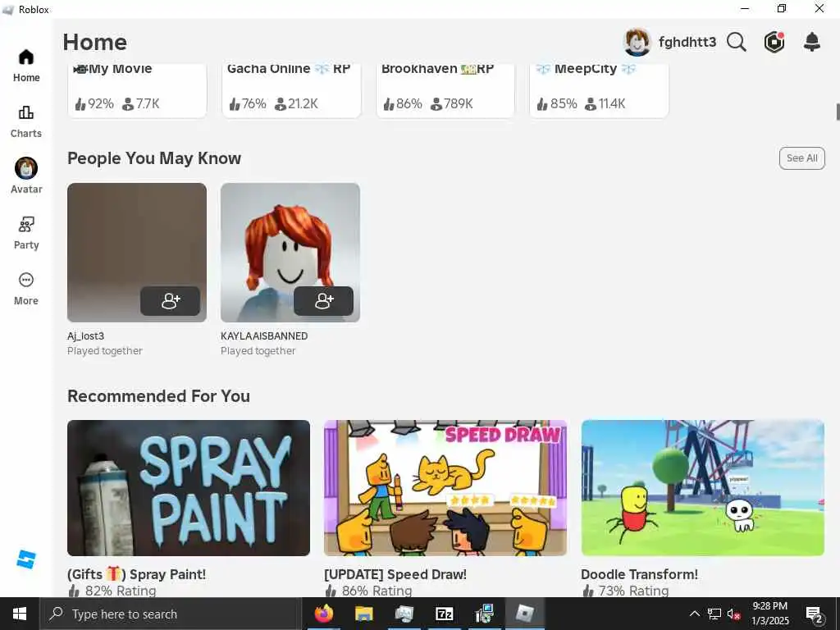Image resolution: width=840 pixels, height=630 pixels.
Task: Open the More menu in sidebar
Action: (x=26, y=289)
